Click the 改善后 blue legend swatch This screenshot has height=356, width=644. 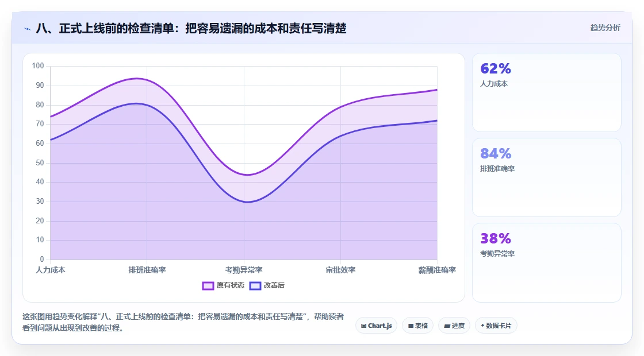coord(255,285)
